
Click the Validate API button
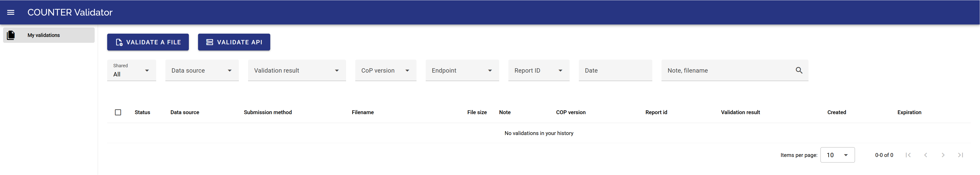click(x=234, y=42)
